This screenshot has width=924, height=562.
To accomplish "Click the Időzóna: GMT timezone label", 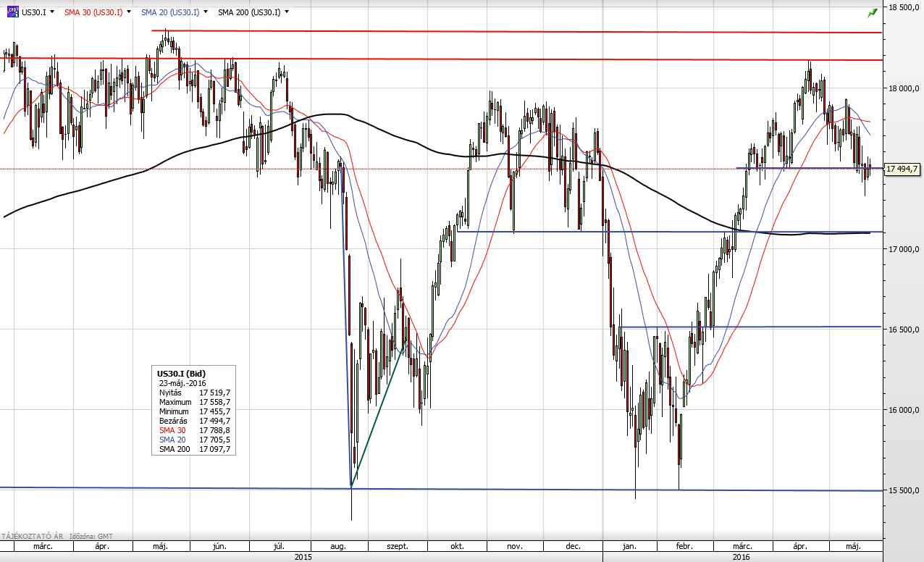I will (92, 536).
